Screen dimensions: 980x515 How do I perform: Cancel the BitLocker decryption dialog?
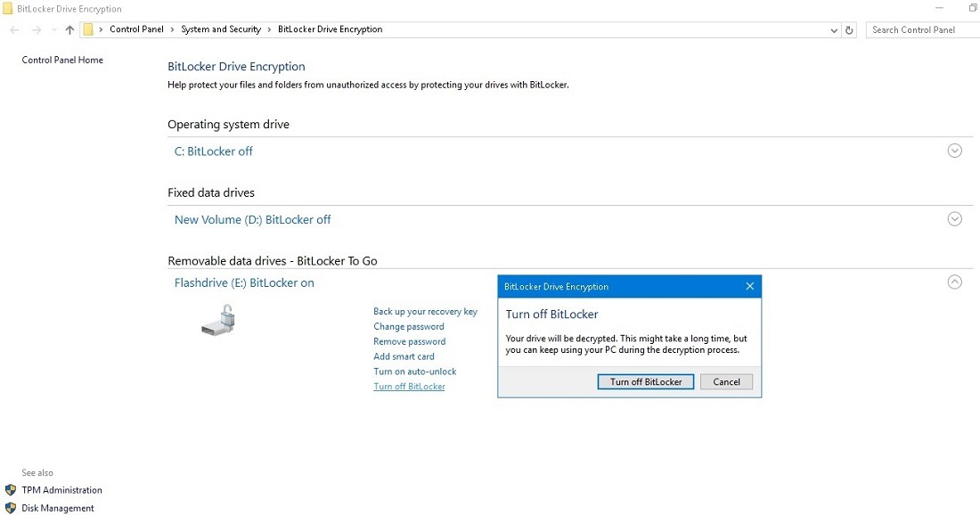click(x=726, y=381)
